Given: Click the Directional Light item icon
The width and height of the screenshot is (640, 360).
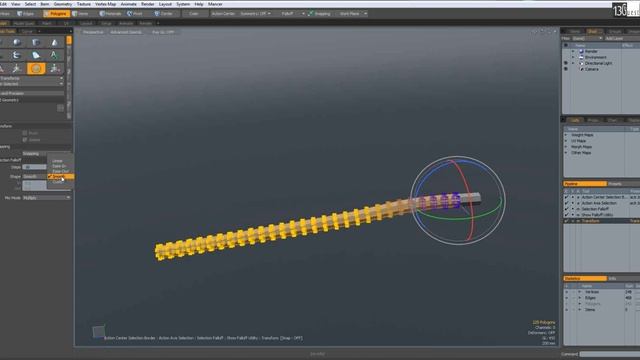Looking at the screenshot, I should [x=581, y=63].
